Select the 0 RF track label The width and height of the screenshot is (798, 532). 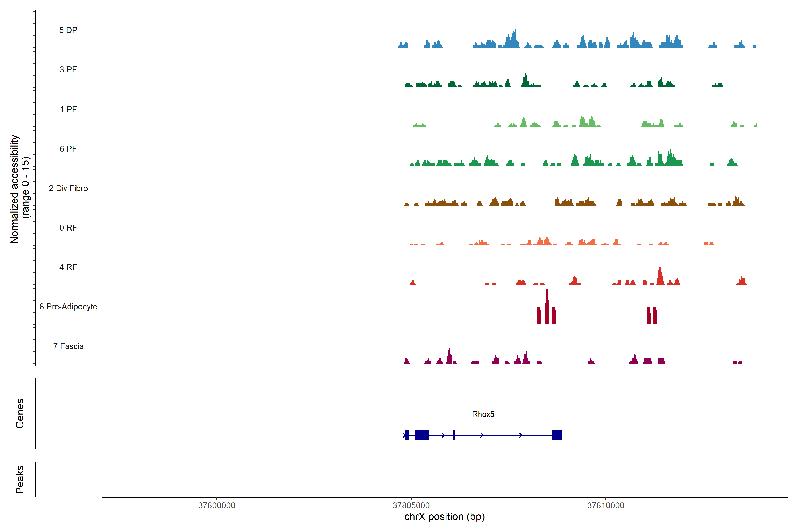[x=68, y=228]
